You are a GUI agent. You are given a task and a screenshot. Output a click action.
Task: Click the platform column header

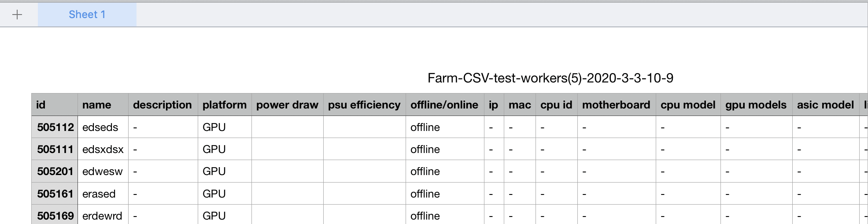tap(224, 105)
